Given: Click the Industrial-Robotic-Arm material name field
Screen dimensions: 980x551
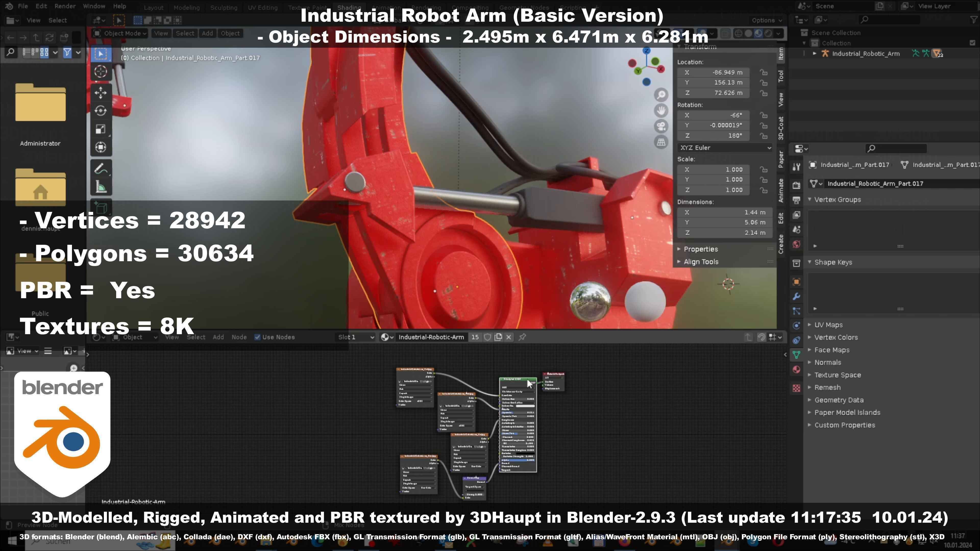Looking at the screenshot, I should [x=431, y=337].
